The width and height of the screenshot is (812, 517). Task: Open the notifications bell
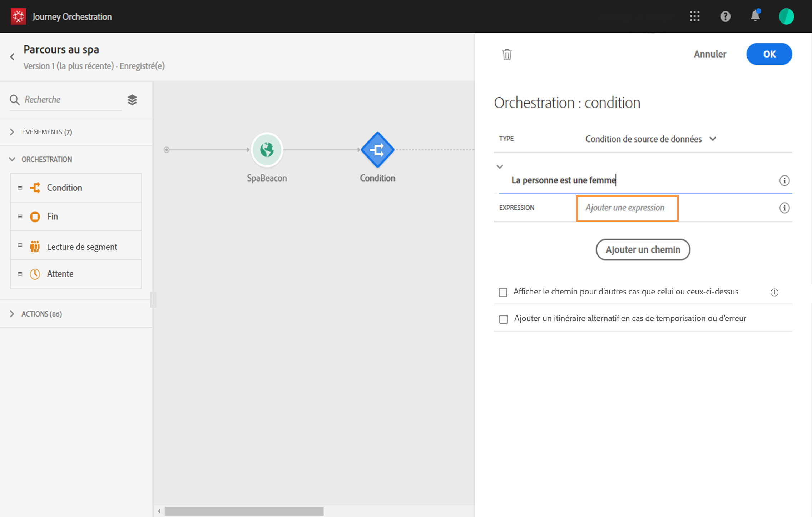755,16
